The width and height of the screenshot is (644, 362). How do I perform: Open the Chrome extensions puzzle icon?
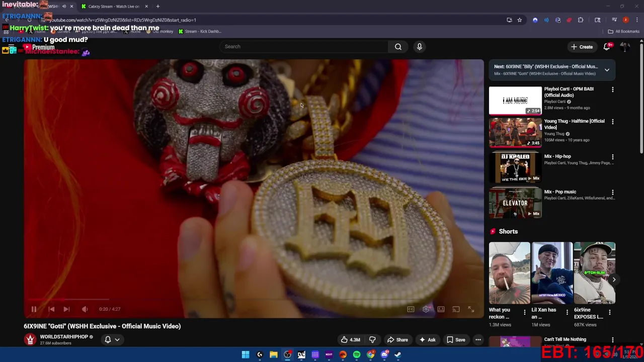[x=581, y=20]
